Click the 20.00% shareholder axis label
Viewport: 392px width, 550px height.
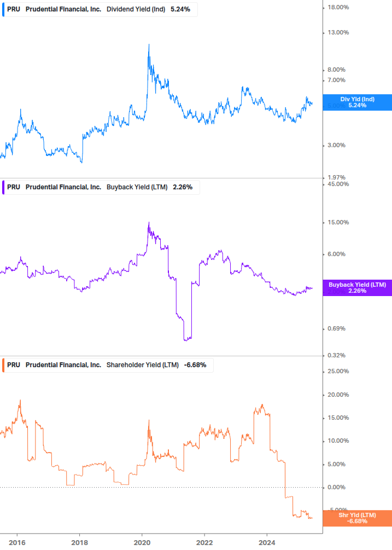tap(338, 395)
